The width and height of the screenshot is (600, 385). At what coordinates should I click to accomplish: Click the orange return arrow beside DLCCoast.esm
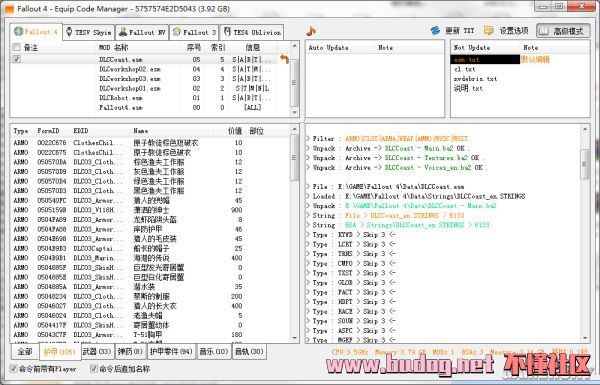(284, 59)
